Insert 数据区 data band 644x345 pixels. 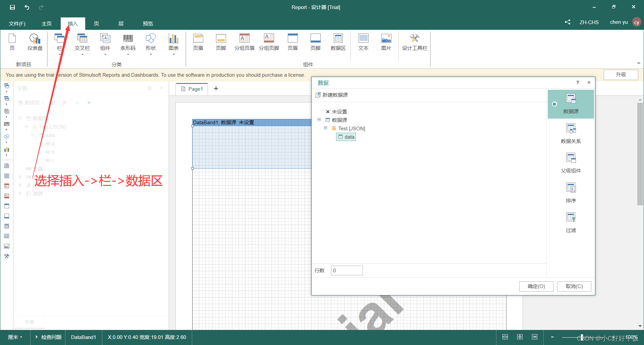point(338,42)
